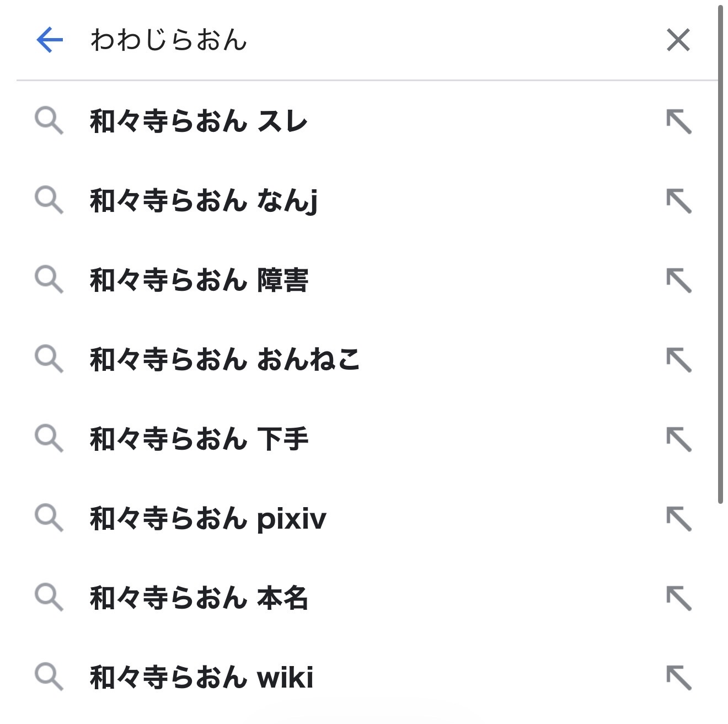Screen dimensions: 728x724
Task: Tap the blue back arrow
Action: [x=50, y=40]
